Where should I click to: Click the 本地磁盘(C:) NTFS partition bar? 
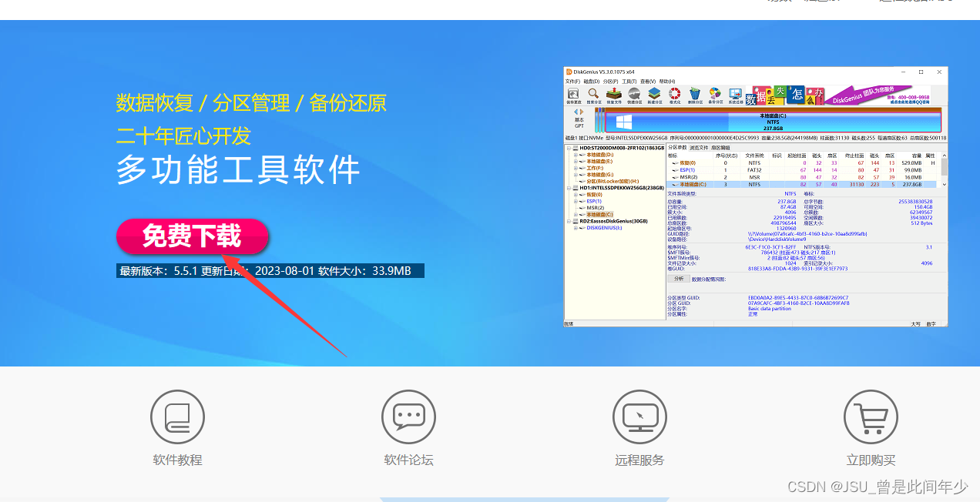(773, 122)
